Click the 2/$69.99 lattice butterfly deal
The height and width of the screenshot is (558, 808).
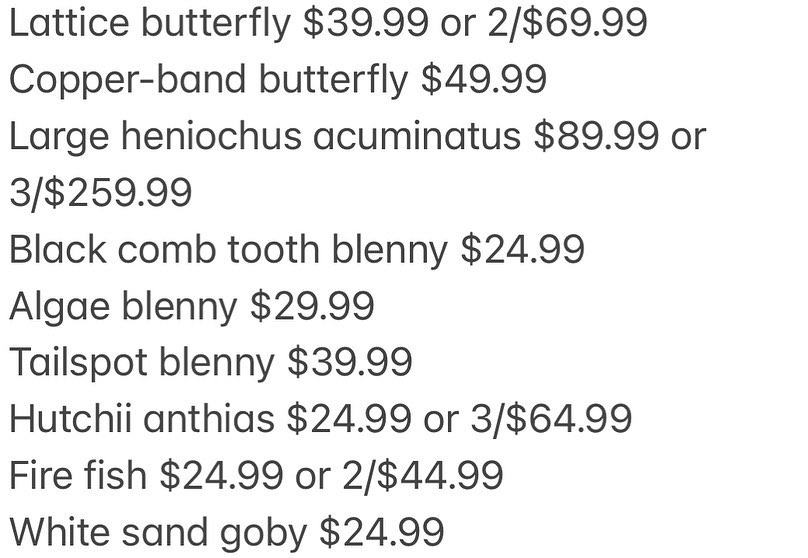pyautogui.click(x=566, y=22)
